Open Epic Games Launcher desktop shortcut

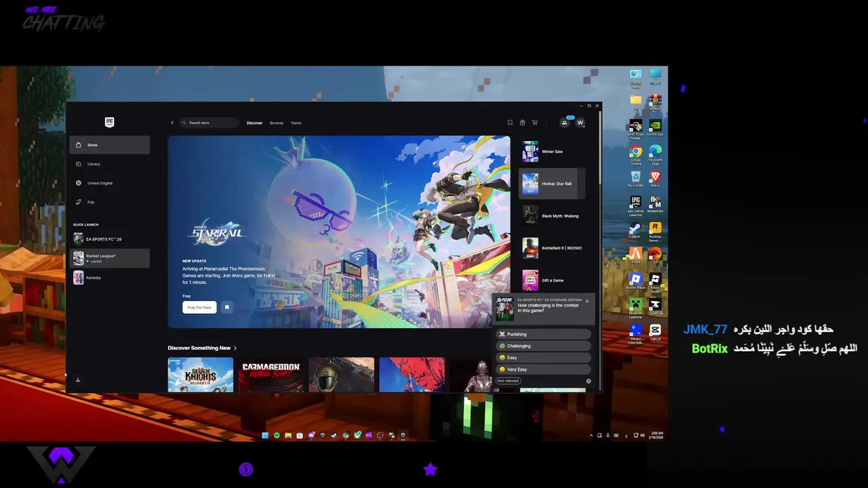pyautogui.click(x=635, y=205)
